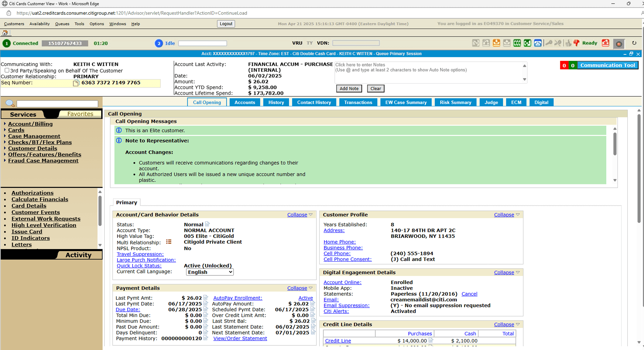Click the edit icon next to Normal status

point(207,224)
